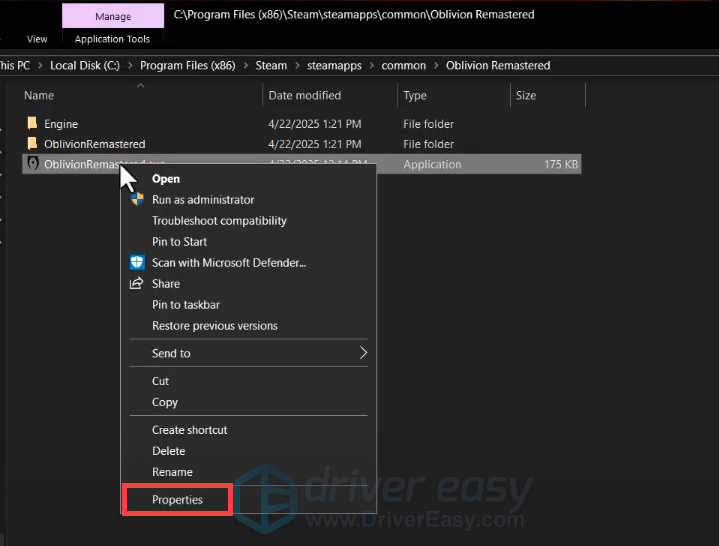
Task: Switch to the Manage ribbon tab
Action: coord(112,16)
